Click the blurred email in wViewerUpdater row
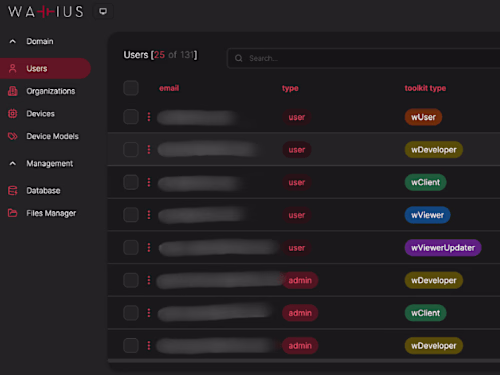 click(x=219, y=248)
